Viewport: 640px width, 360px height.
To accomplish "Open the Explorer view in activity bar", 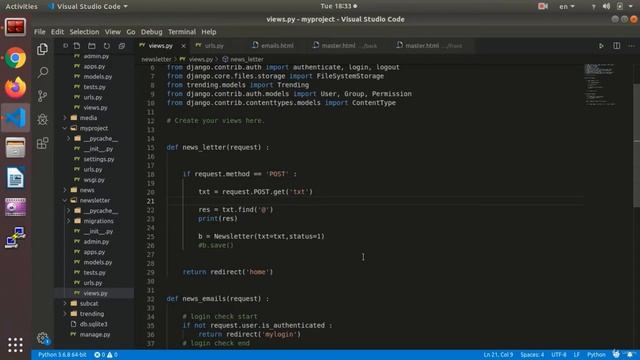I will pyautogui.click(x=42, y=49).
